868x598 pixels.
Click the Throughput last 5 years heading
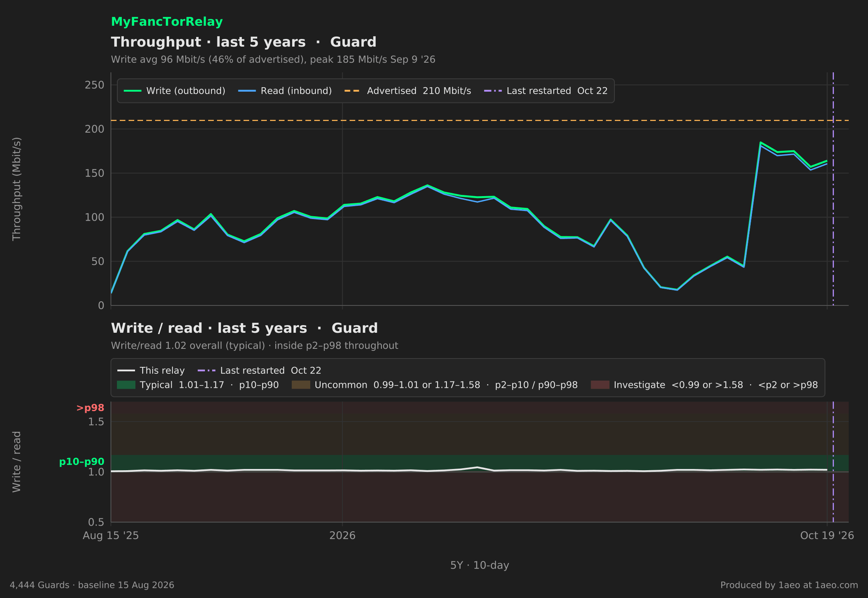coord(244,42)
